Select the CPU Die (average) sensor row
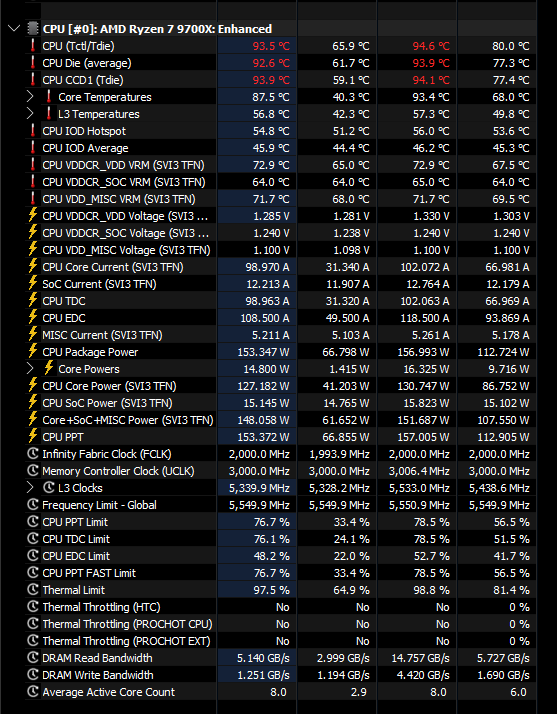 [x=280, y=63]
